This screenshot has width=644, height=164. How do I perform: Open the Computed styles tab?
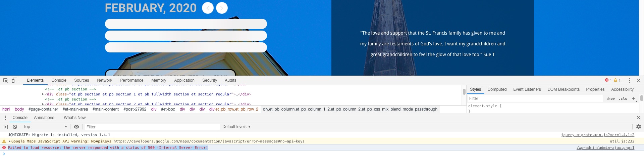[x=497, y=89]
